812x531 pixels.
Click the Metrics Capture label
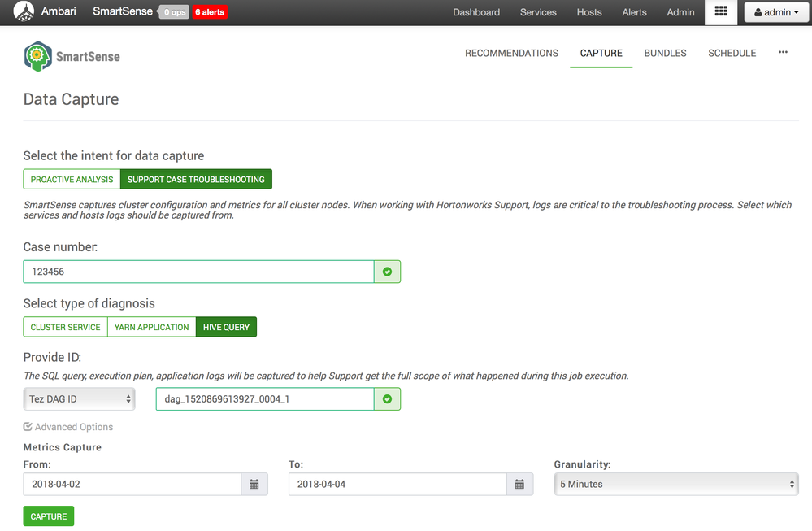click(x=62, y=447)
